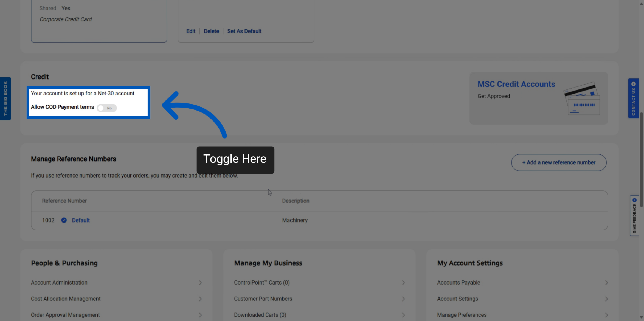644x321 pixels.
Task: Expand the Account Settings chevron
Action: coord(606,299)
